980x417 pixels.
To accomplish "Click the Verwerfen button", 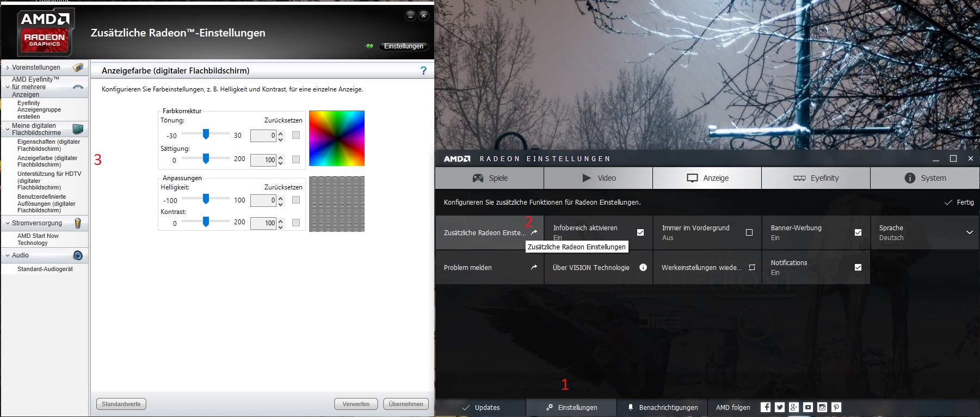I will coord(356,404).
